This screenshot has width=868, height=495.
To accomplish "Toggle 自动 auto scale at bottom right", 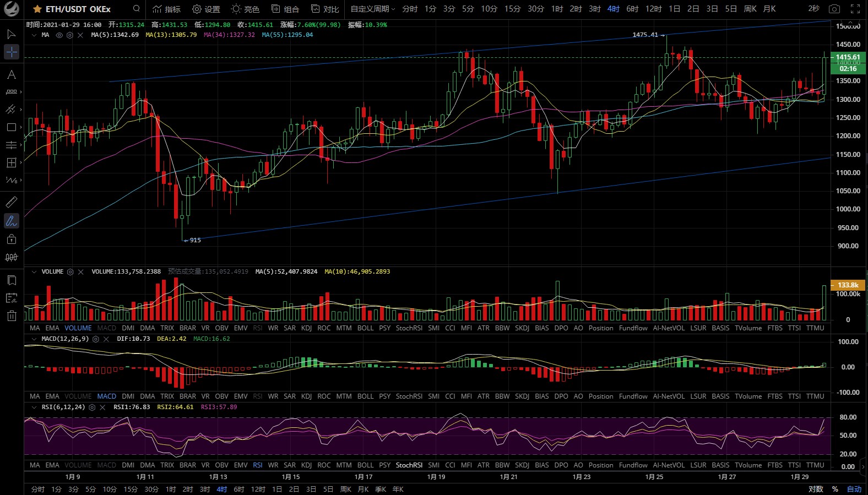I will [854, 489].
